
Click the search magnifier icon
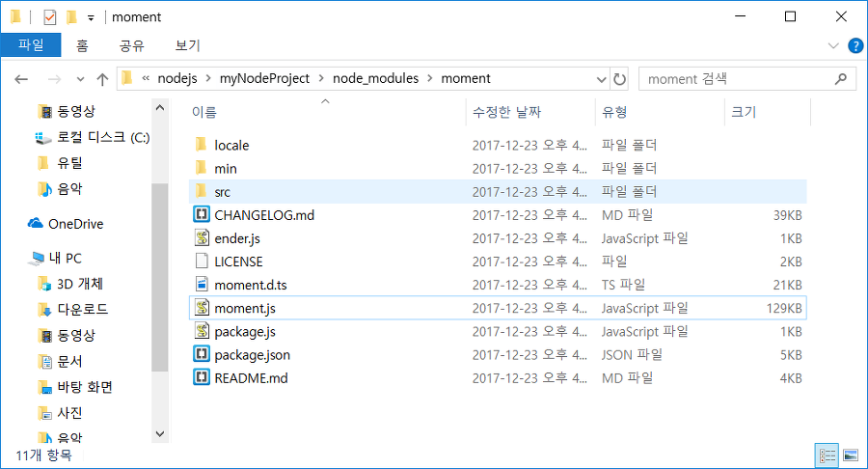[x=841, y=78]
